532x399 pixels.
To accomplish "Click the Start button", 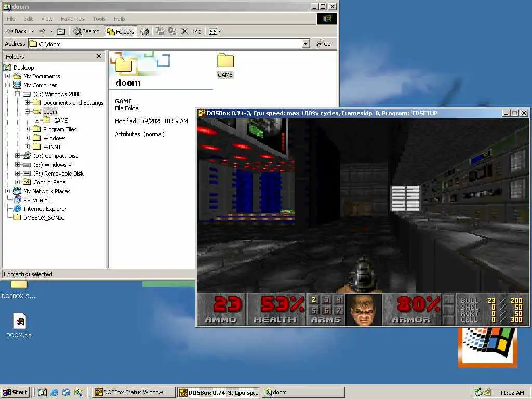I will [15, 392].
